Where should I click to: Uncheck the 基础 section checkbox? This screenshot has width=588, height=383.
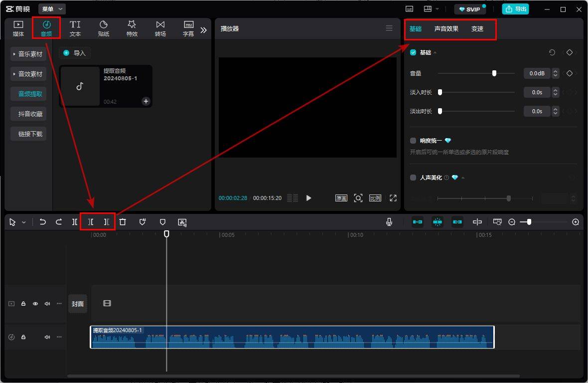click(413, 52)
